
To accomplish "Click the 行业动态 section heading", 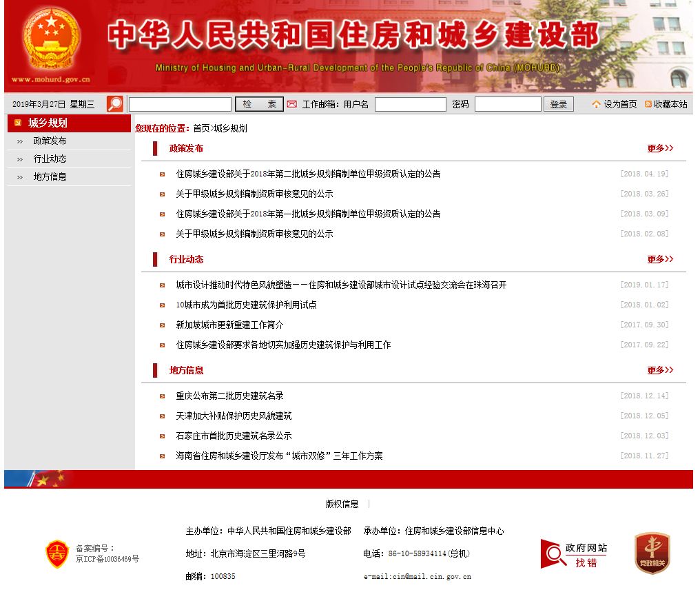I will point(186,259).
